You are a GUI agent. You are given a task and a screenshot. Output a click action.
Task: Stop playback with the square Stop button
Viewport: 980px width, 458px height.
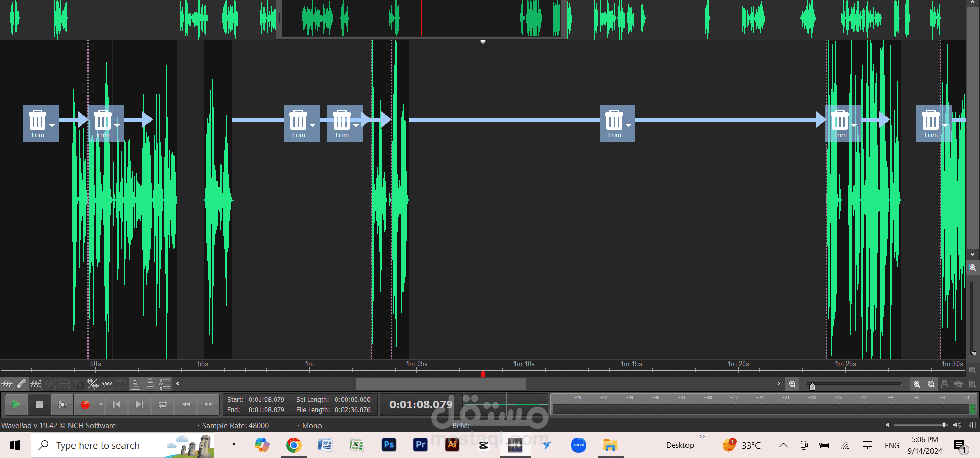40,404
